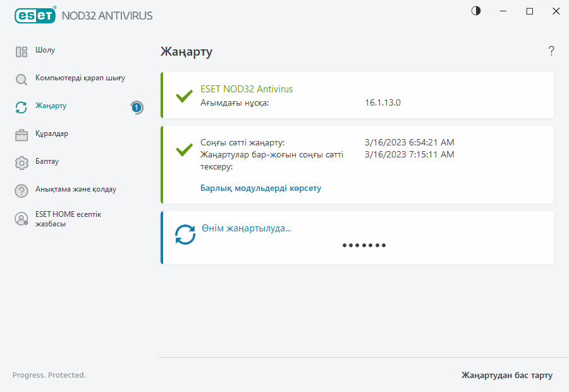Toggle the contrast color mode icon
This screenshot has width=569, height=392.
tap(476, 11)
